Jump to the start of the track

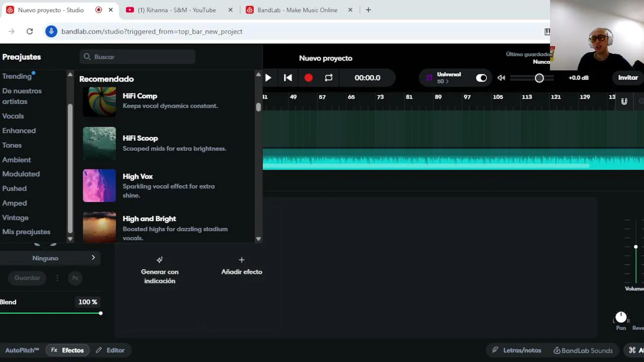point(288,78)
